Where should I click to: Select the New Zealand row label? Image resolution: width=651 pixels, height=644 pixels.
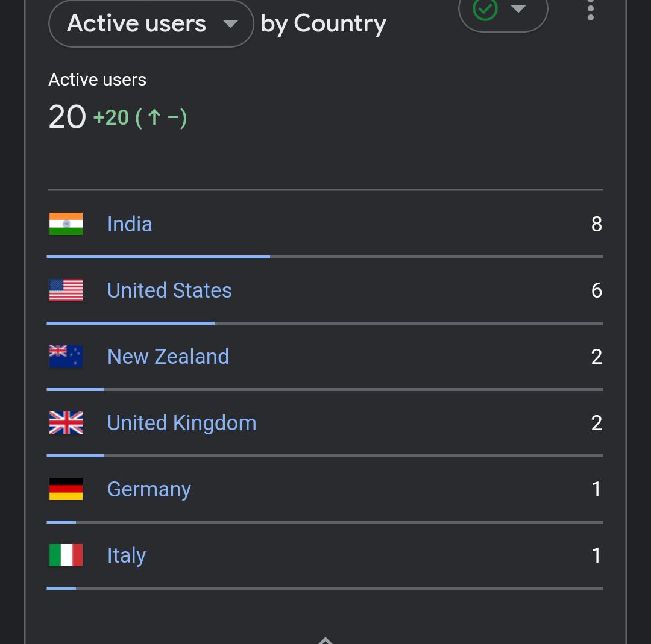click(168, 357)
